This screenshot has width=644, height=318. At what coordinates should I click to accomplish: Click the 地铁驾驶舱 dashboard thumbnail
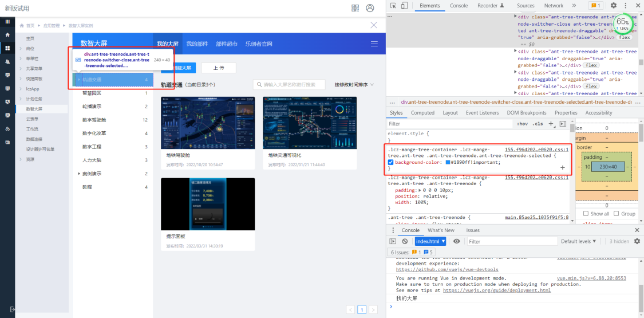pos(208,123)
